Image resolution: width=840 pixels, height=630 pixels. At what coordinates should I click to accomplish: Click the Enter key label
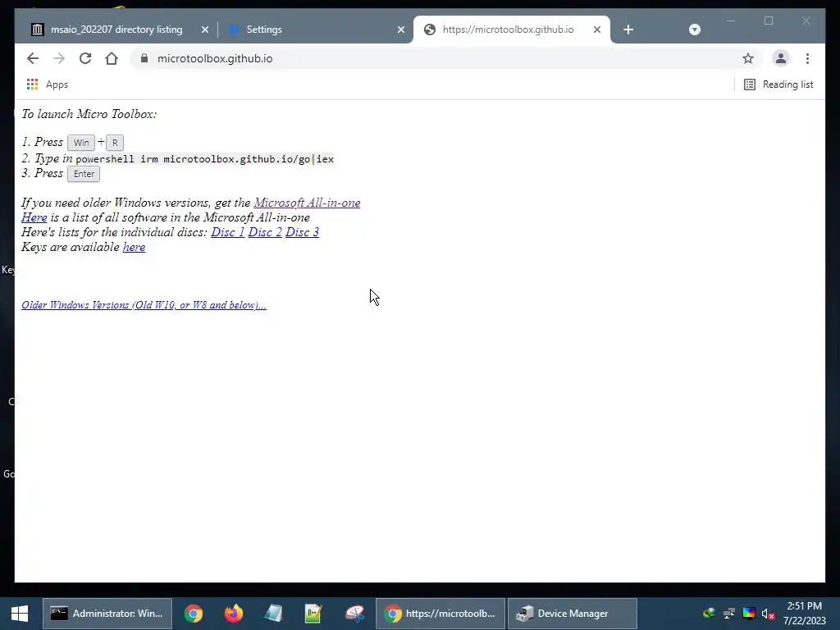point(84,174)
